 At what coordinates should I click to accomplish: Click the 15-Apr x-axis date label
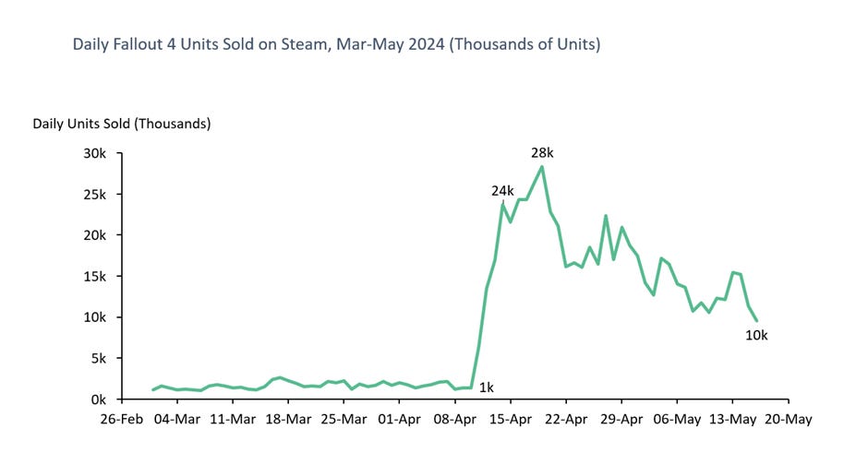[x=510, y=421]
